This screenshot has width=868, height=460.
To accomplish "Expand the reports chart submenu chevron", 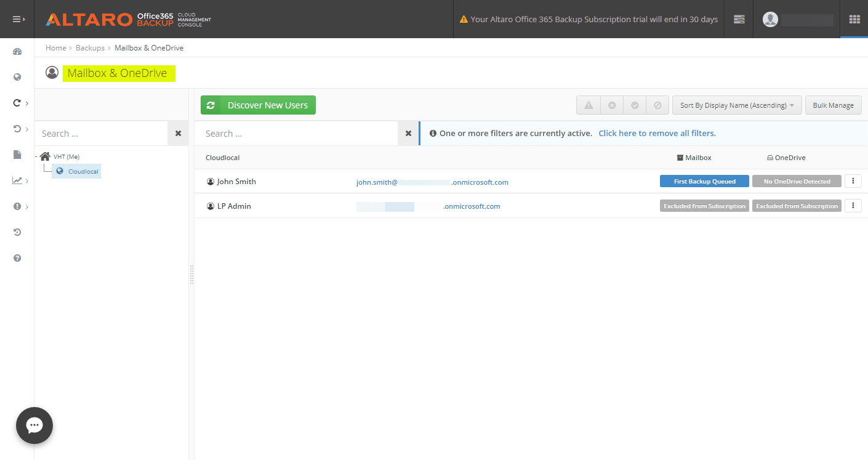I will point(28,181).
